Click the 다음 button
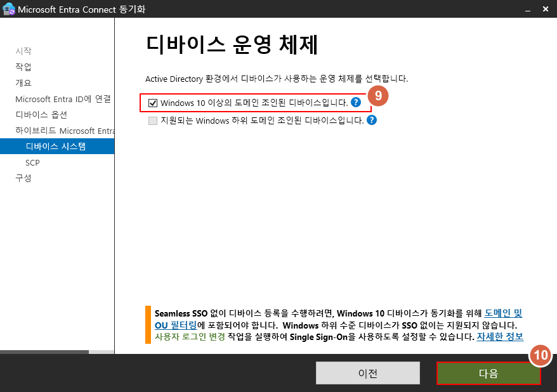The height and width of the screenshot is (392, 557). point(488,373)
